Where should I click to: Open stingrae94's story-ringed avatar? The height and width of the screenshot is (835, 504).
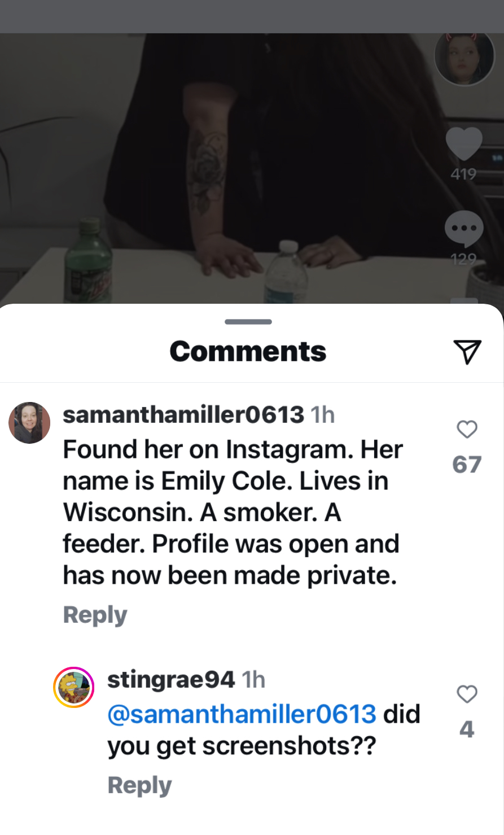click(x=73, y=687)
